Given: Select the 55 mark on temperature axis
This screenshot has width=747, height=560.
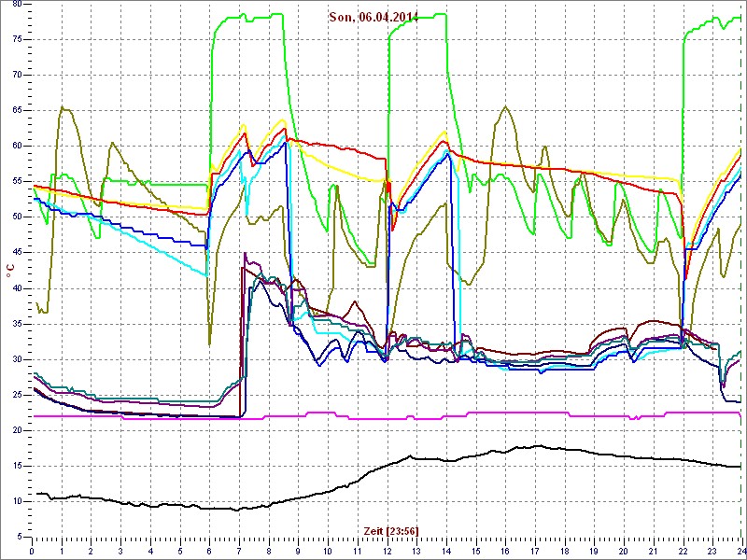Looking at the screenshot, I should coord(16,181).
